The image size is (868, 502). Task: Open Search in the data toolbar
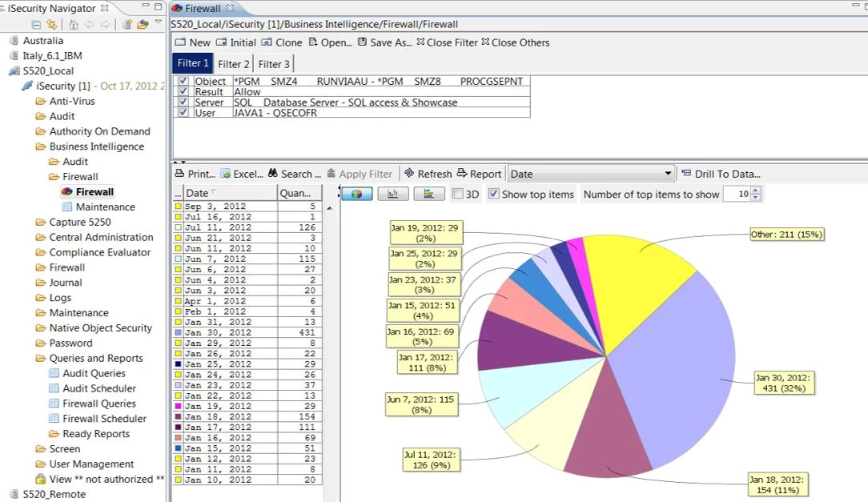295,174
